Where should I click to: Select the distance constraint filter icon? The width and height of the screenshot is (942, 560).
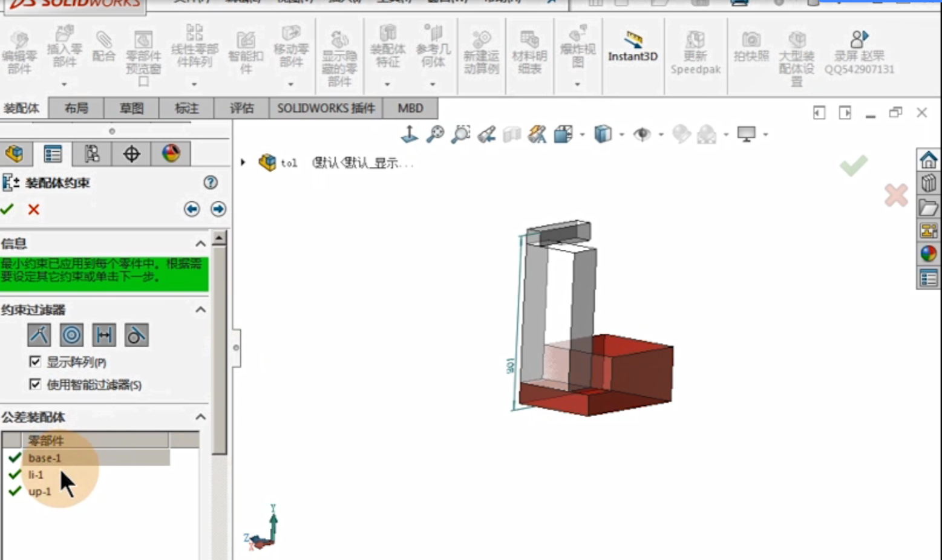pyautogui.click(x=103, y=335)
